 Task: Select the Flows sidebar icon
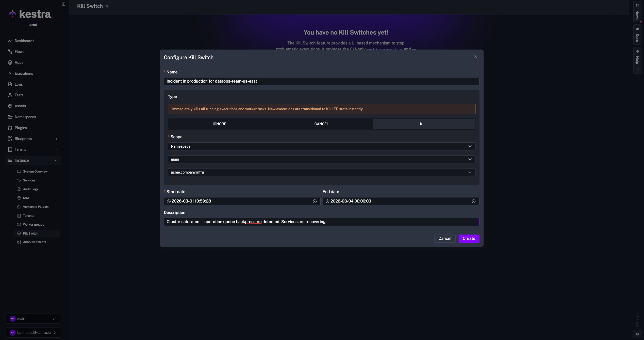coord(10,51)
